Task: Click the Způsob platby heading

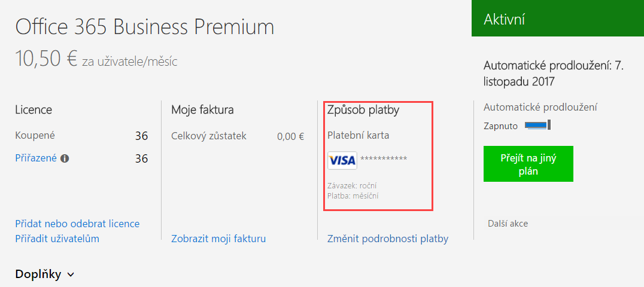Action: pos(363,111)
